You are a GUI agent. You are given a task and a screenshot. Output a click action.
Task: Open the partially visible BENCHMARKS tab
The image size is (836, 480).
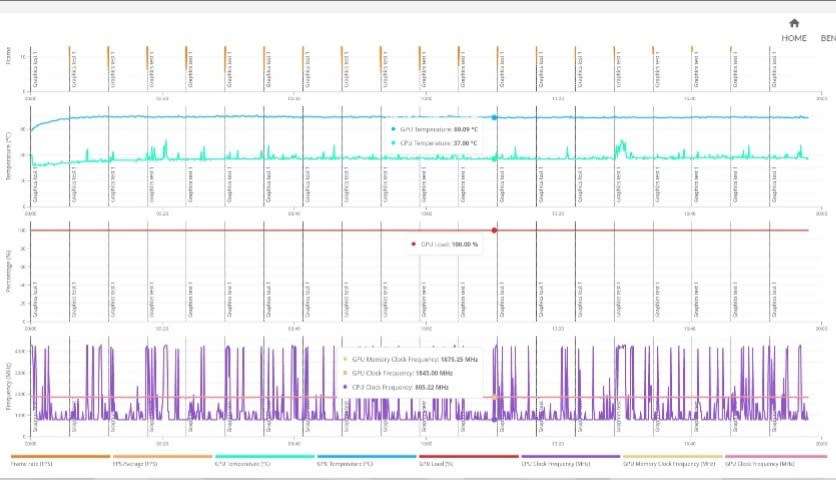[x=827, y=38]
